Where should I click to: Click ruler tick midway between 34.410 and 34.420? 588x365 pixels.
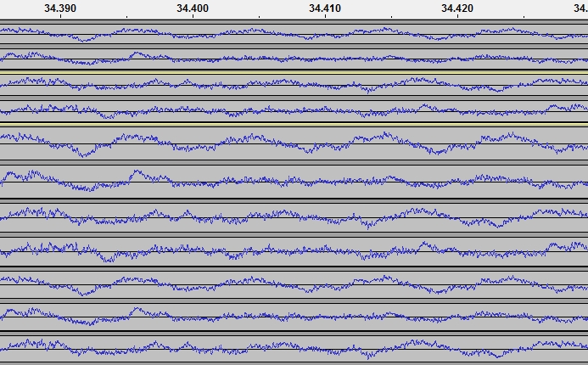pos(391,17)
